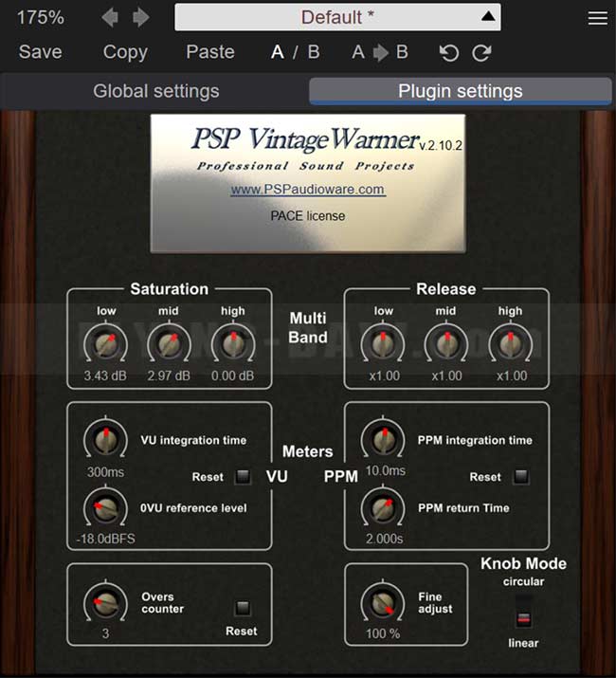
Task: Redo the last change
Action: tap(481, 53)
